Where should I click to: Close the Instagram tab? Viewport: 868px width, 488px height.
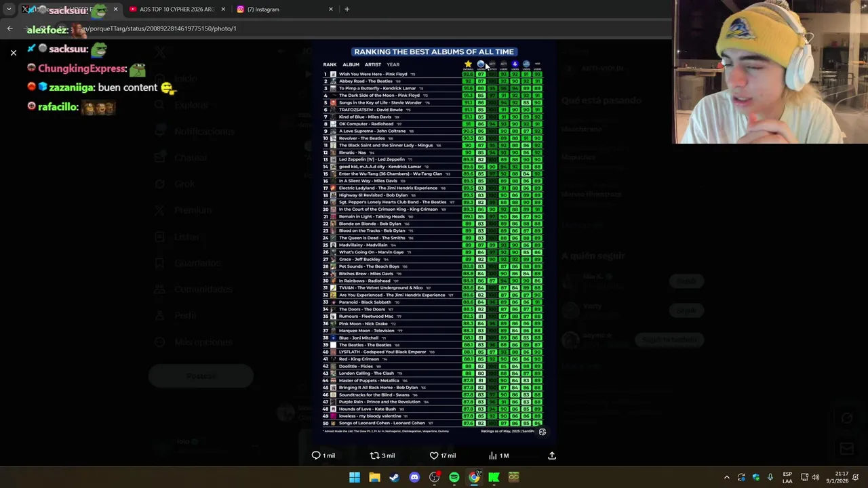click(331, 9)
